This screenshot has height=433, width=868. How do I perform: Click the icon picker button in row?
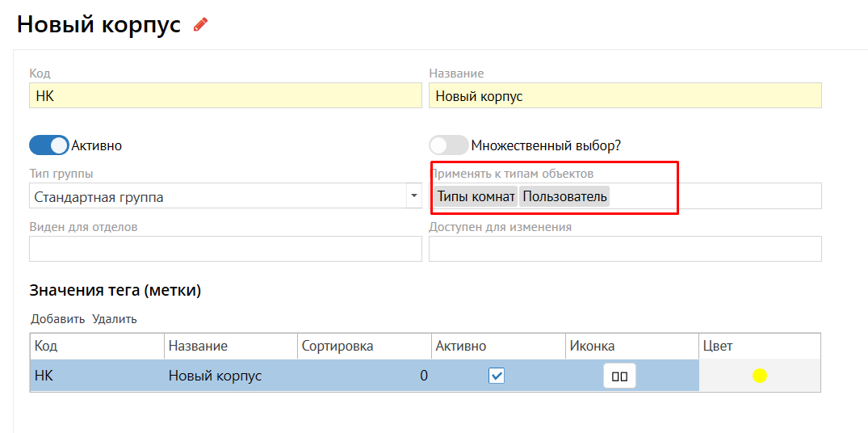click(619, 376)
